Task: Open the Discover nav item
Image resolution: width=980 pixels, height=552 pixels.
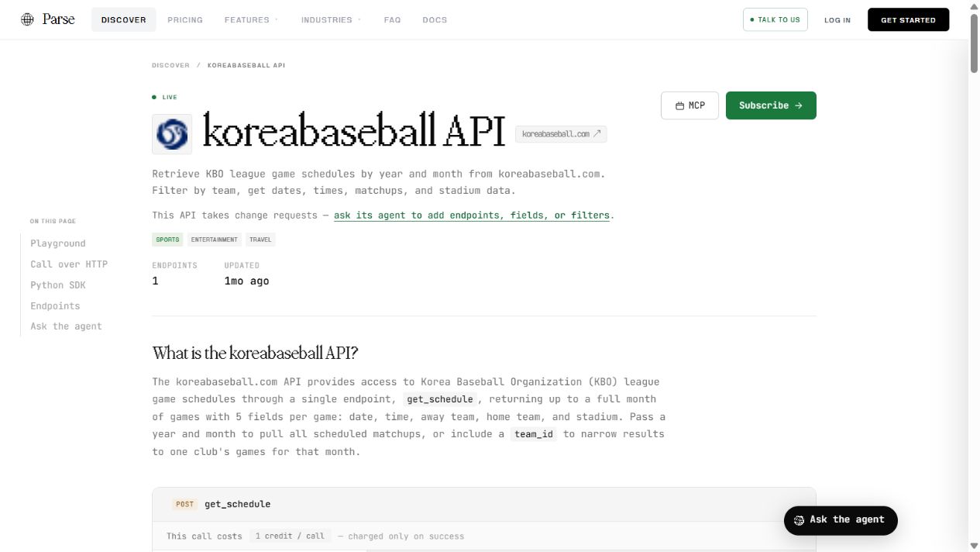Action: 124,20
